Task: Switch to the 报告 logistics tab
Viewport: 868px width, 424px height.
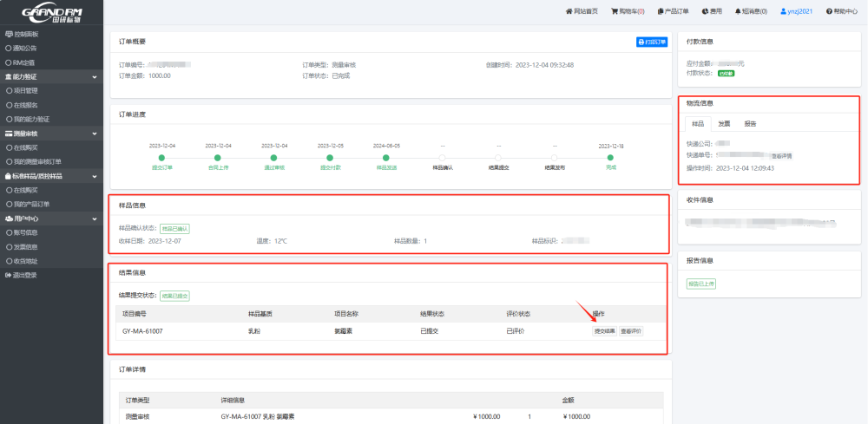Action: (x=750, y=123)
